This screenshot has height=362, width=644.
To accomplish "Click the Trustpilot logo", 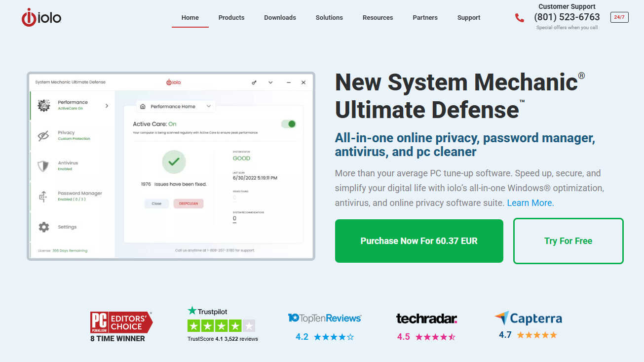I will 207,311.
